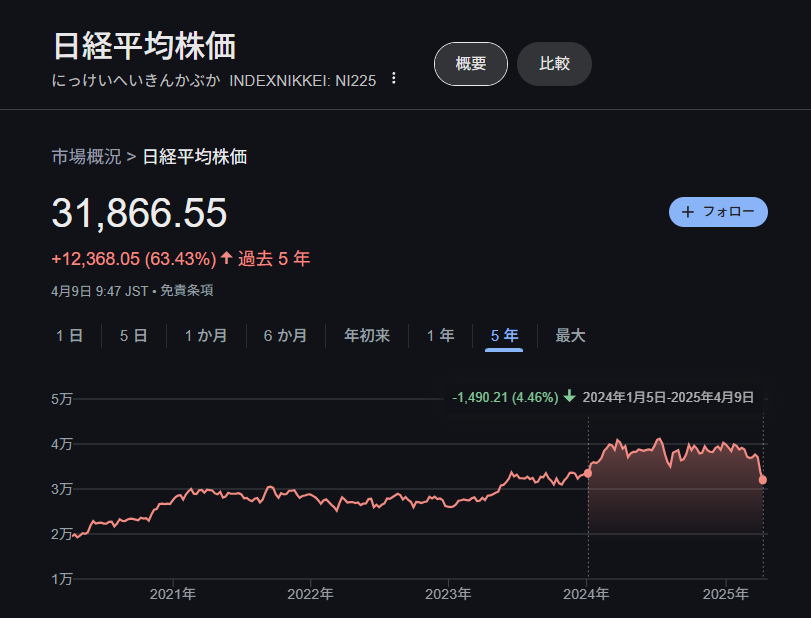Image resolution: width=811 pixels, height=618 pixels.
Task: Click the フォロー follow button
Action: pyautogui.click(x=718, y=212)
